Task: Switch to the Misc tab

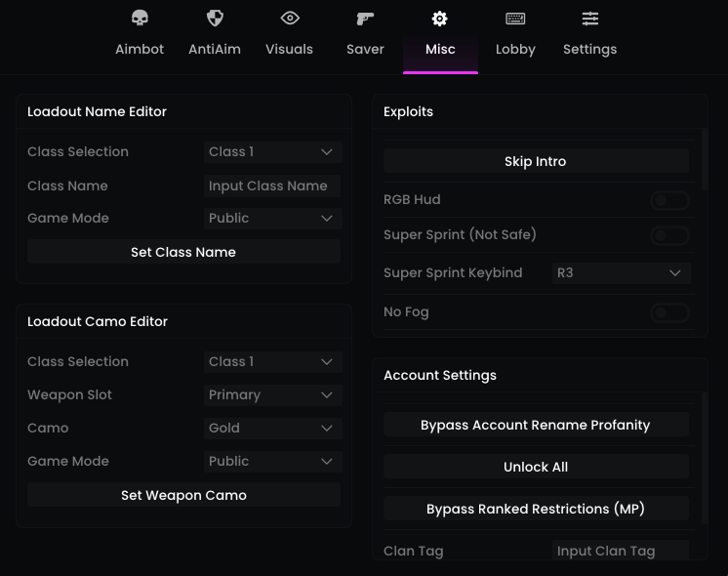Action: (x=440, y=35)
